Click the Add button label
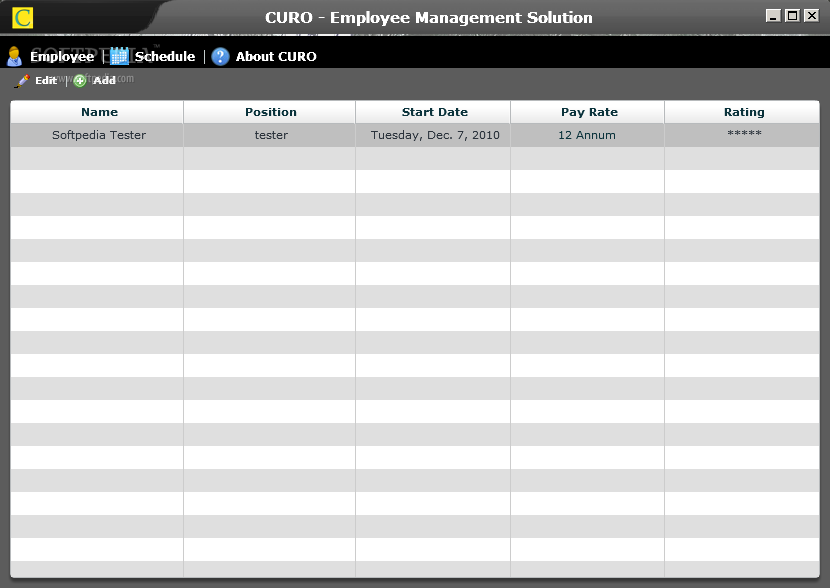 (x=104, y=80)
